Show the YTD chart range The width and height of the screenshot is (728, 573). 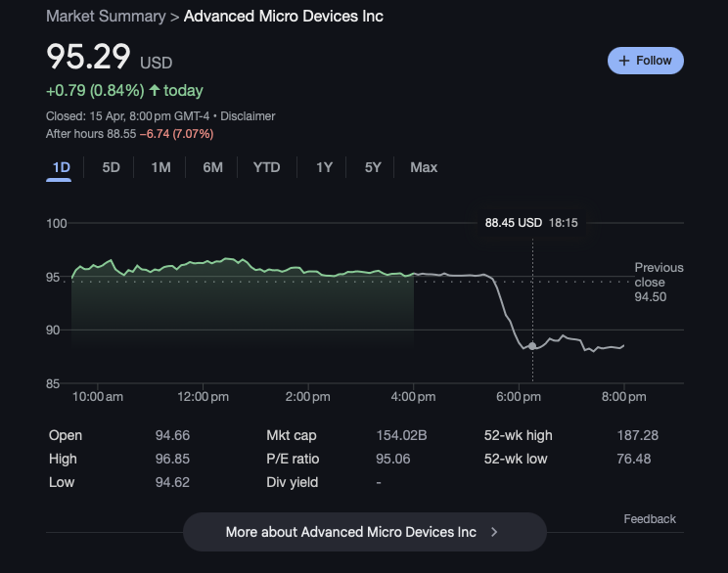tap(266, 167)
